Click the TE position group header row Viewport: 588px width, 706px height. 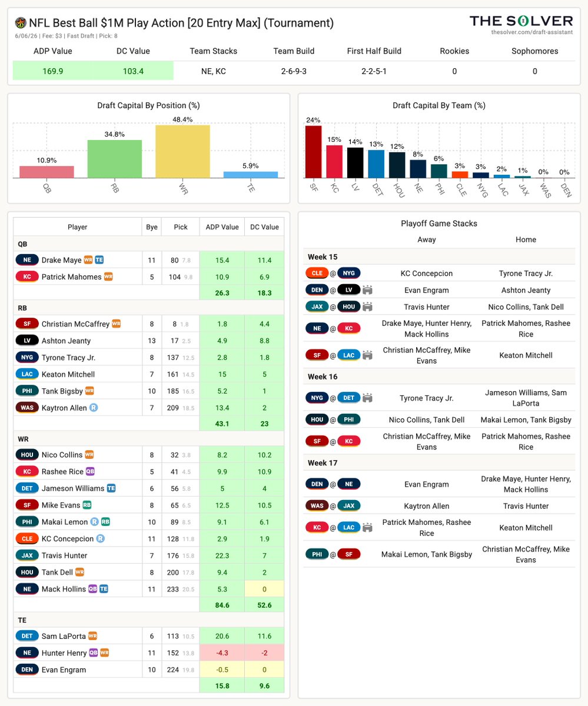[x=149, y=620]
